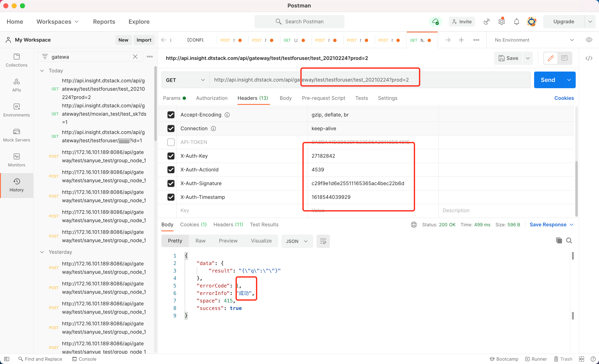Open the Cookies link

click(x=564, y=98)
